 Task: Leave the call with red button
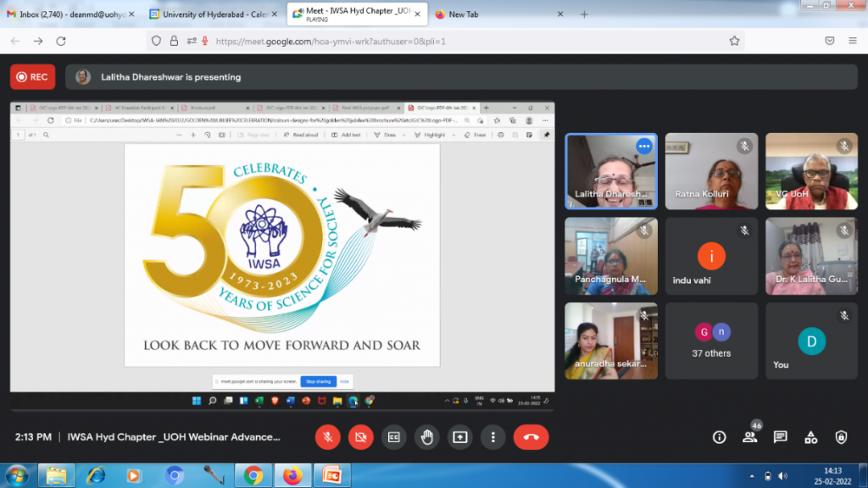point(531,437)
